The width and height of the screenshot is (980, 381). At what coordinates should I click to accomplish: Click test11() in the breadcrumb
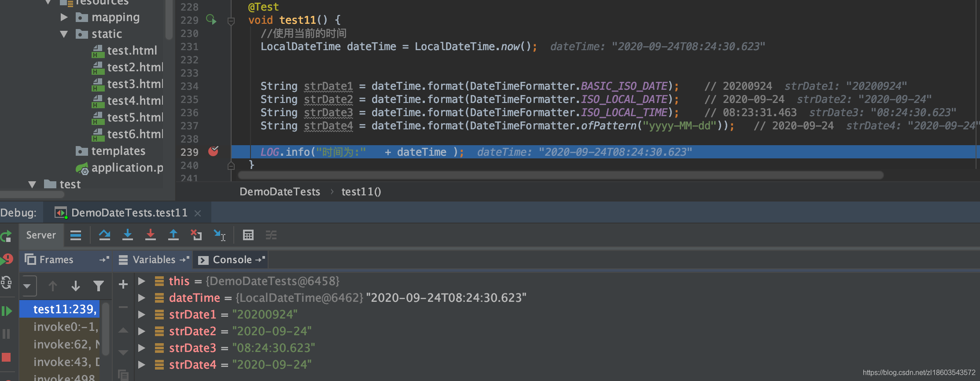(x=361, y=192)
